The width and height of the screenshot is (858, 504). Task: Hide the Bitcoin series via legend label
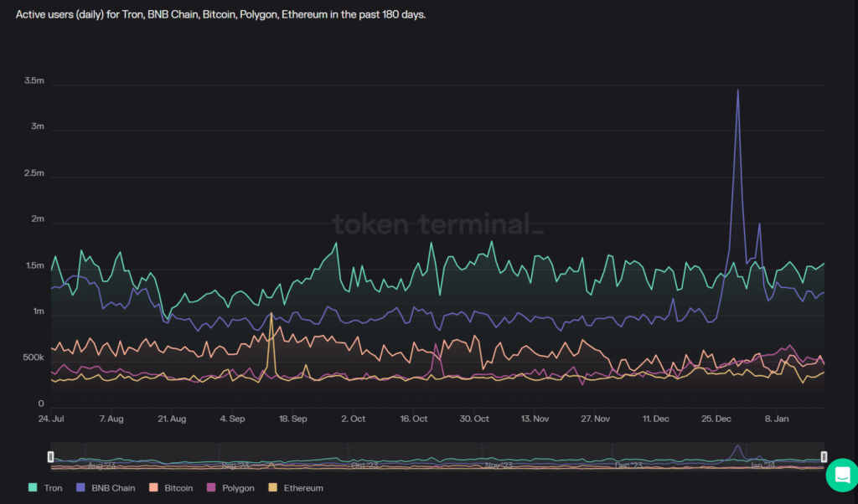(x=179, y=487)
